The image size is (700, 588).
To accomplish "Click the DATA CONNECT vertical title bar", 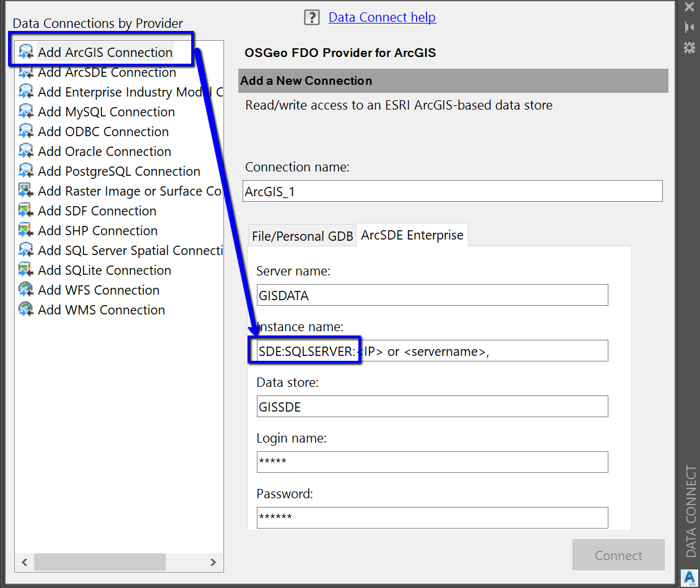I will point(691,511).
